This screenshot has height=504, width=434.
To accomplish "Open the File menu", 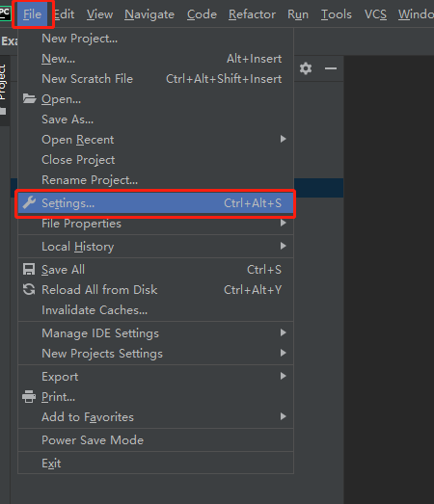I will [33, 14].
